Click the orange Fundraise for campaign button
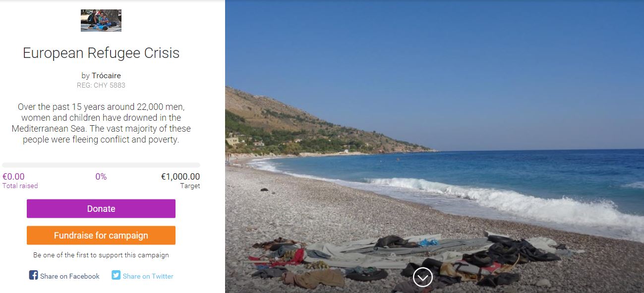Screen dimensions: 644x293 pyautogui.click(x=101, y=236)
